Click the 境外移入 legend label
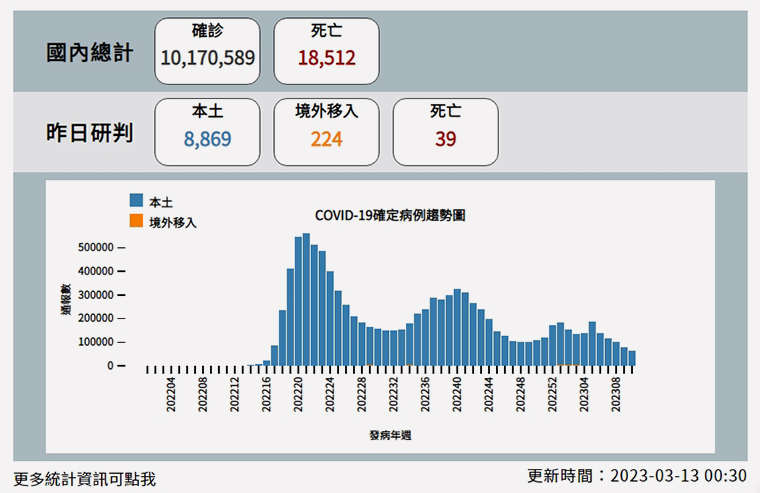Screen dimensions: 760x493 click(x=173, y=223)
